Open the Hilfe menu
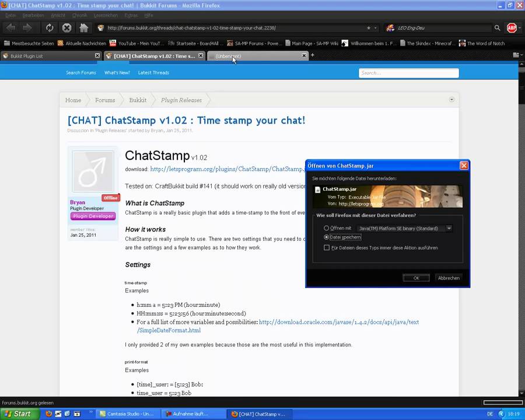The image size is (525, 420). tap(149, 15)
